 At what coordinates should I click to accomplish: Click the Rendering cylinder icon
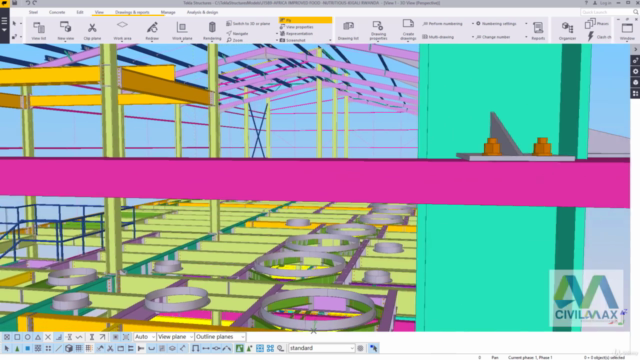[x=212, y=27]
